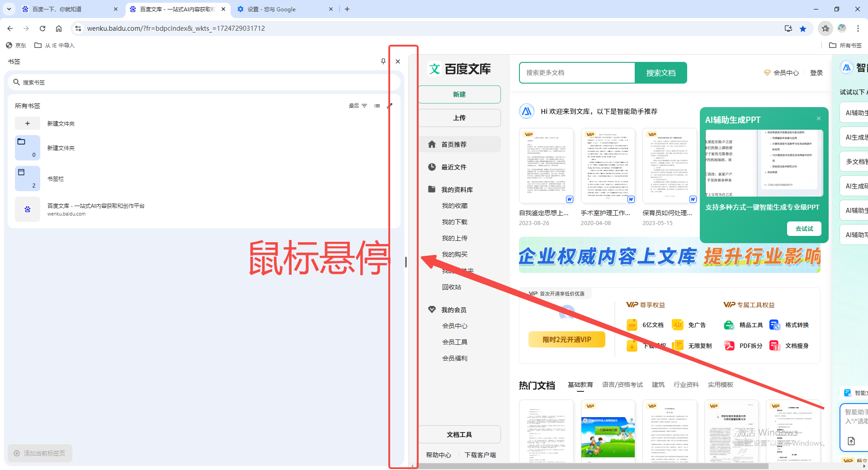Click the 上传 button
This screenshot has width=868, height=470.
click(x=459, y=118)
